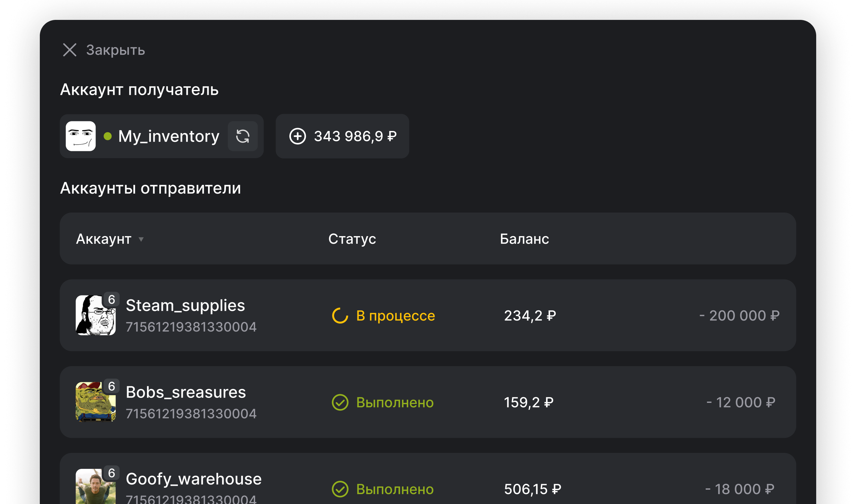The image size is (856, 504).
Task: Click the - 18 000 ₽ amount
Action: (x=740, y=489)
